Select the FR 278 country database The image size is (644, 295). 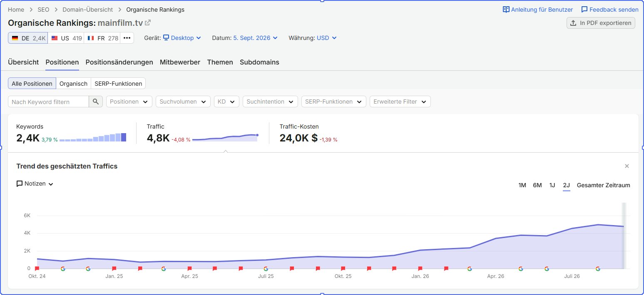102,38
